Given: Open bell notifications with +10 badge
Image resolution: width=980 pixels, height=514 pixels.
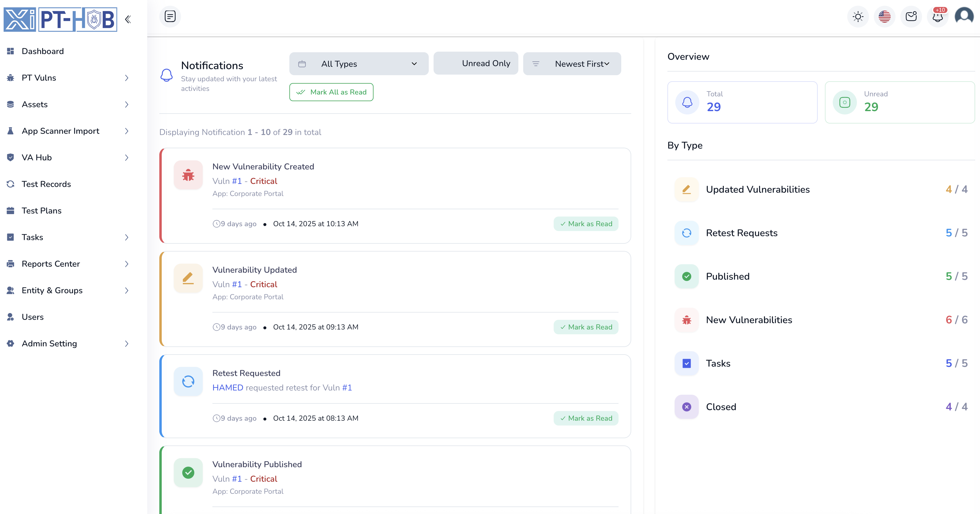Looking at the screenshot, I should click(938, 17).
